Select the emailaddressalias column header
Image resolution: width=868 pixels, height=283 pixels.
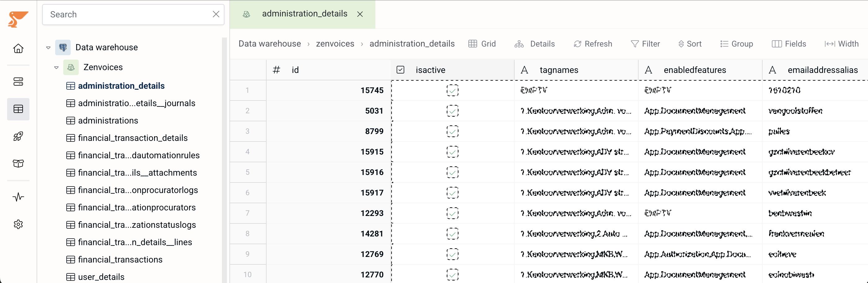click(815, 70)
